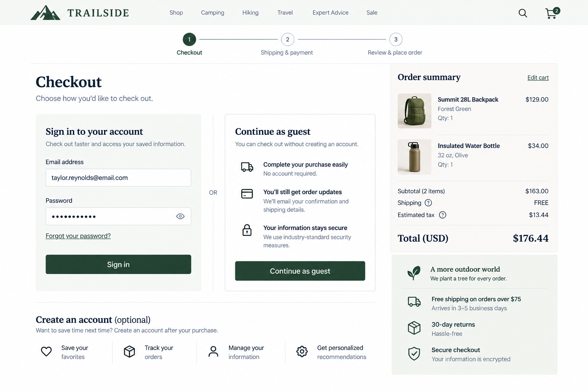Click the 32 oz, Olive variant text
This screenshot has width=588, height=392.
(x=453, y=155)
